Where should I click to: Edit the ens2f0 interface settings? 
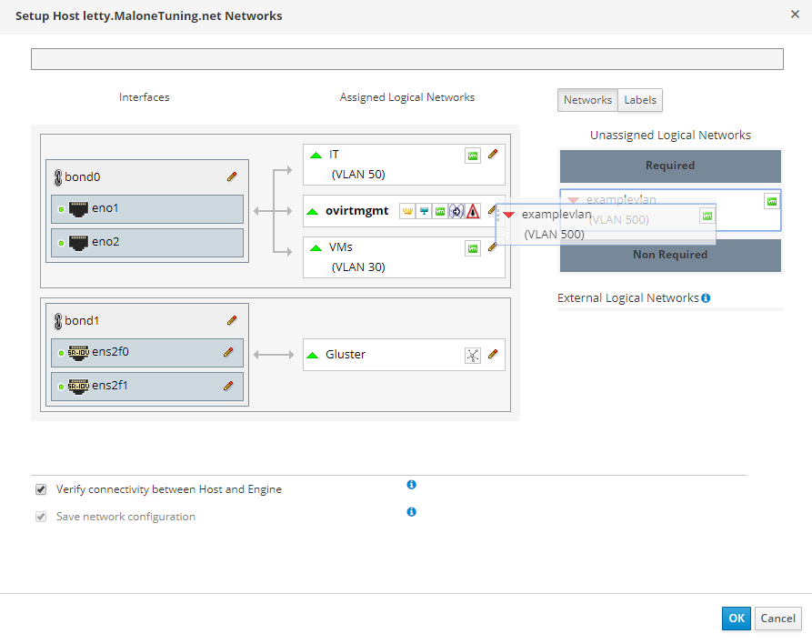(x=228, y=352)
